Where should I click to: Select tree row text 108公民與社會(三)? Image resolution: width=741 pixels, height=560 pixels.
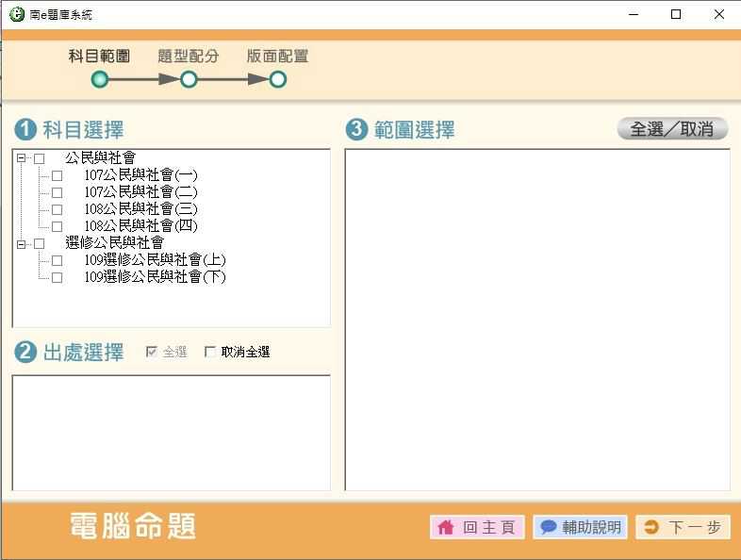click(x=140, y=209)
